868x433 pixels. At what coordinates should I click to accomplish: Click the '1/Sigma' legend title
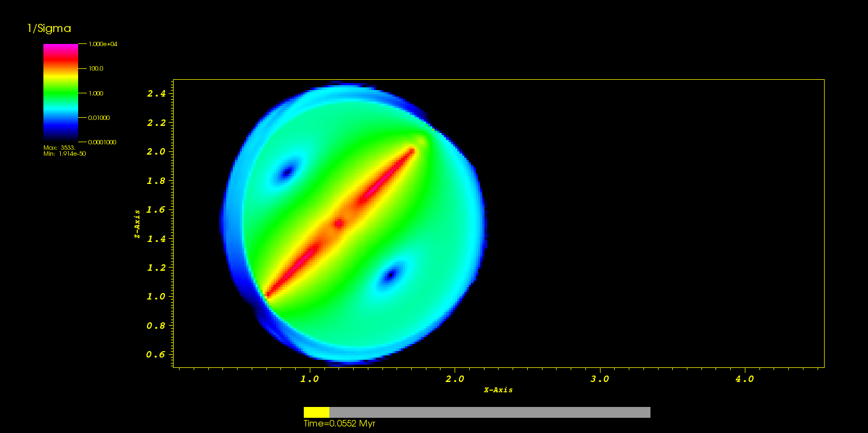[49, 29]
